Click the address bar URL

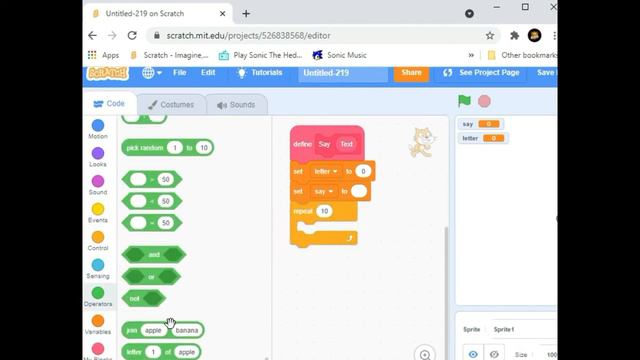(248, 36)
